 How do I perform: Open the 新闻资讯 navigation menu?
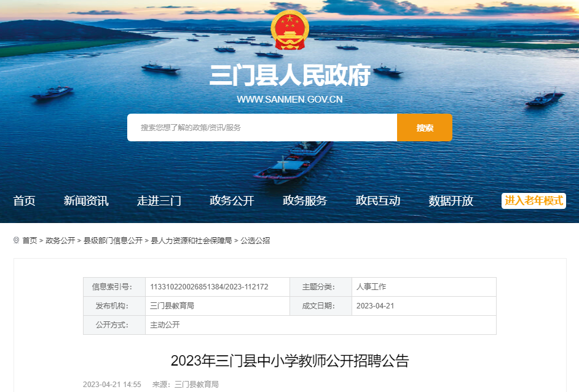pos(86,201)
